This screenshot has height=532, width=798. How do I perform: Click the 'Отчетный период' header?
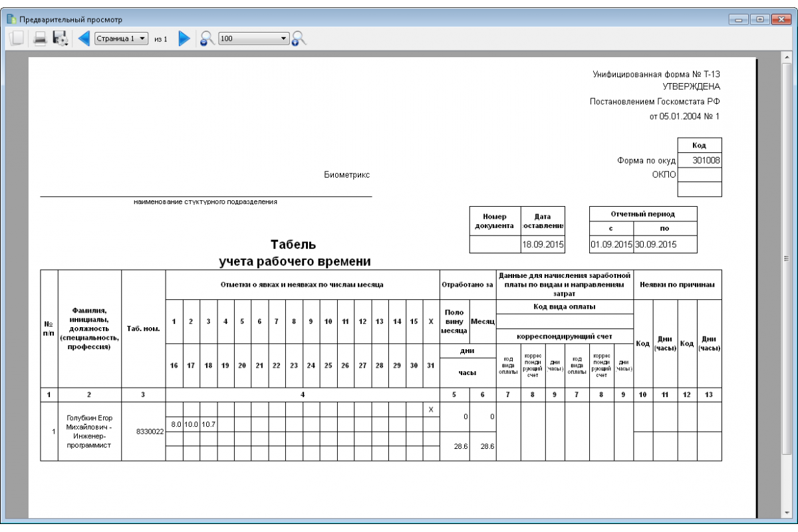click(643, 214)
